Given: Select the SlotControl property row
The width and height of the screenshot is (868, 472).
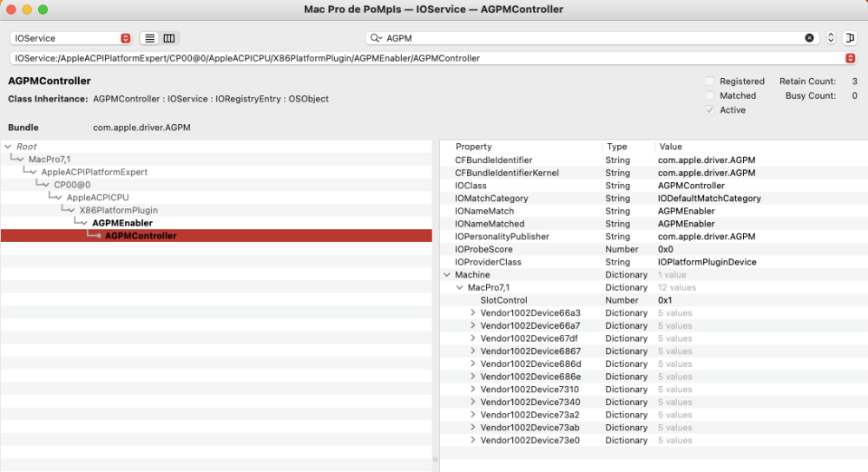Looking at the screenshot, I should 654,300.
